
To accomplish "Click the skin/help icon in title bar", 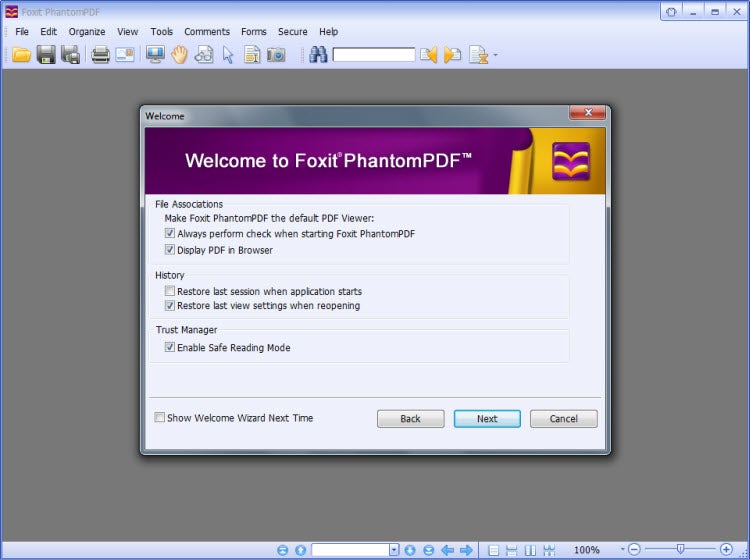I will tap(671, 12).
